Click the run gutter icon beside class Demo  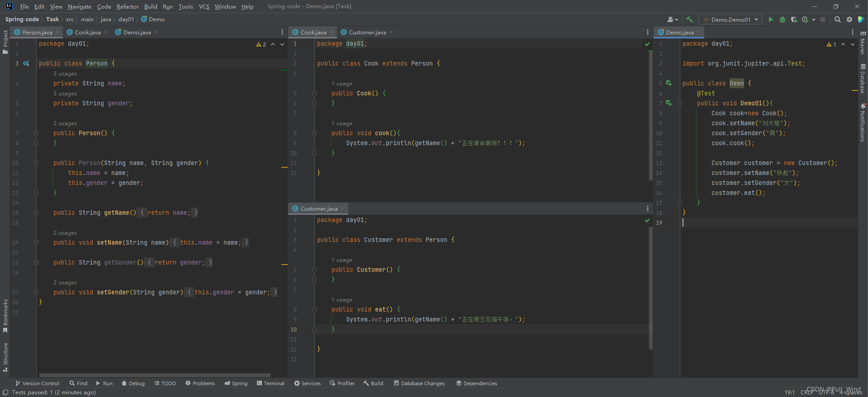[x=669, y=83]
